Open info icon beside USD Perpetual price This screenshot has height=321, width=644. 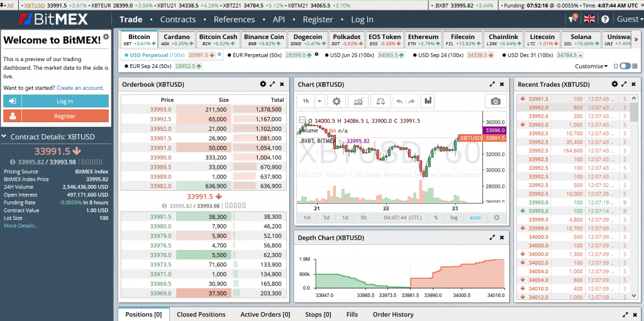219,54
